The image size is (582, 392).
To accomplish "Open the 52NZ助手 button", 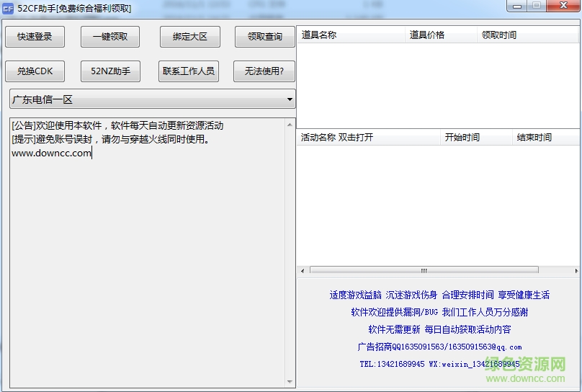I will (111, 71).
